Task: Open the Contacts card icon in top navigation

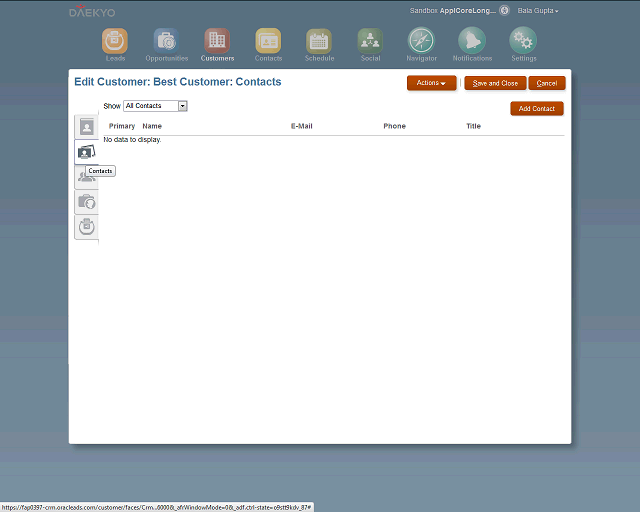Action: click(x=268, y=40)
